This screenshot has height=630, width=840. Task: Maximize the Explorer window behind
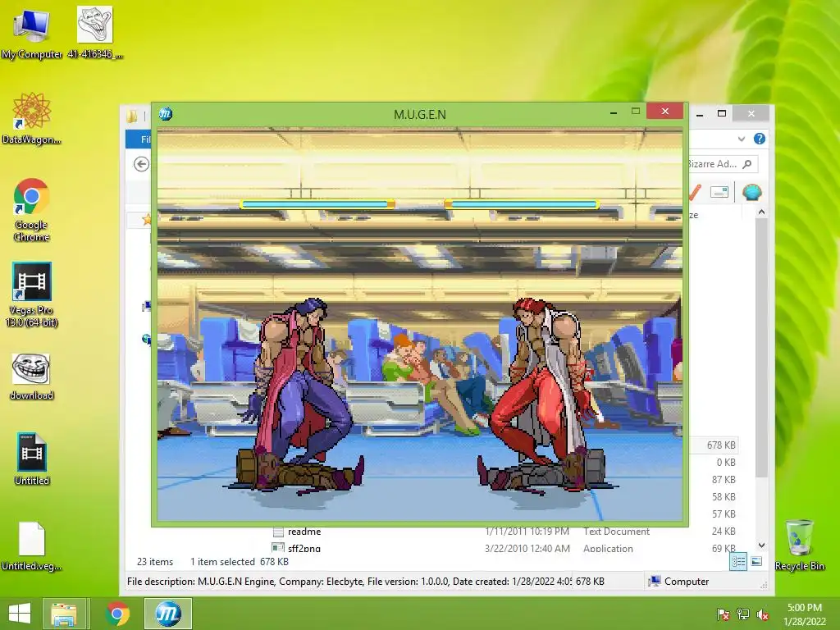pos(722,113)
